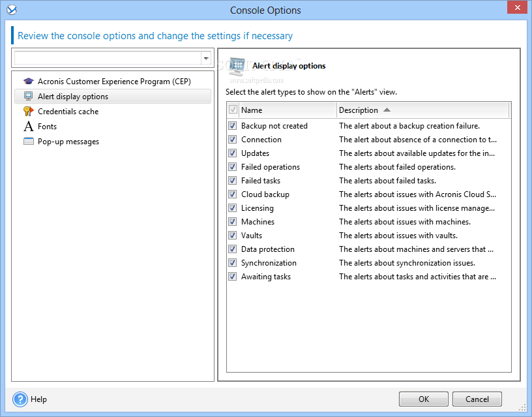Toggle the Synchronization alert checkbox
Viewport: 532px width, 417px height.
232,262
